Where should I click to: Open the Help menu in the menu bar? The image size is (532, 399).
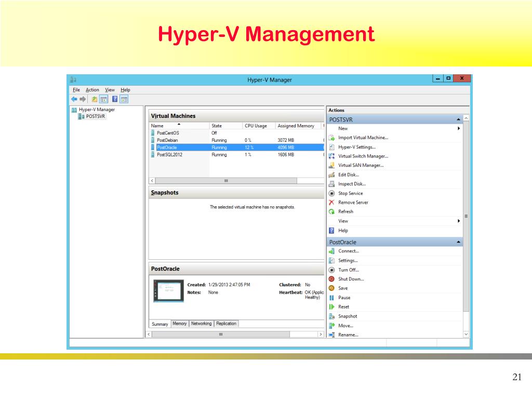tap(125, 90)
